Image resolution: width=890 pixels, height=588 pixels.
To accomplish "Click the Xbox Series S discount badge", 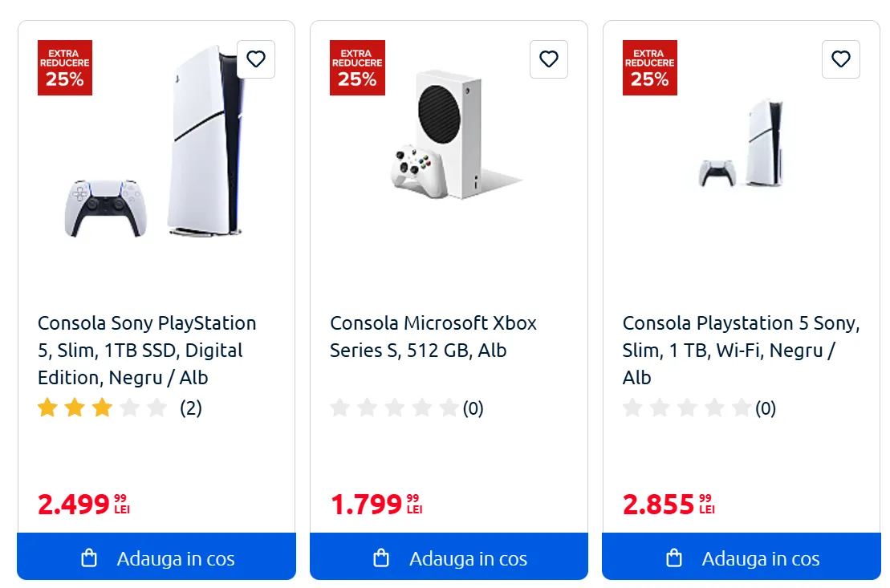I will tap(357, 68).
